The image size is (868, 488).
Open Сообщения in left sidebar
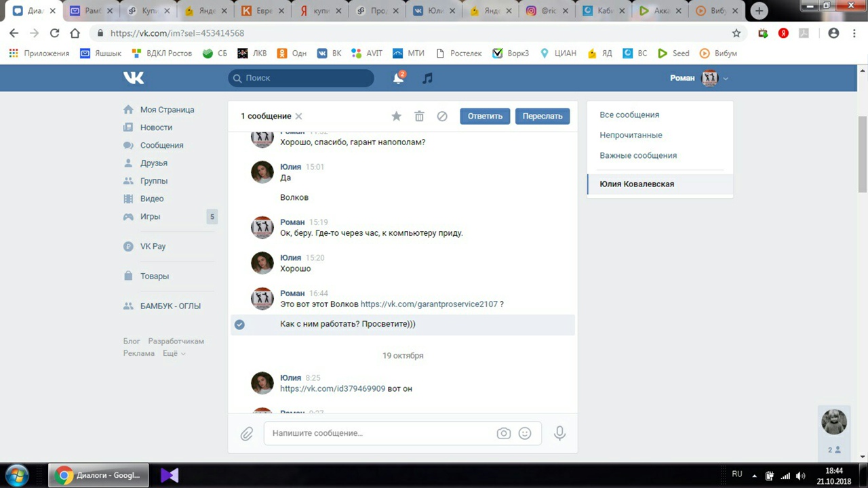(161, 145)
